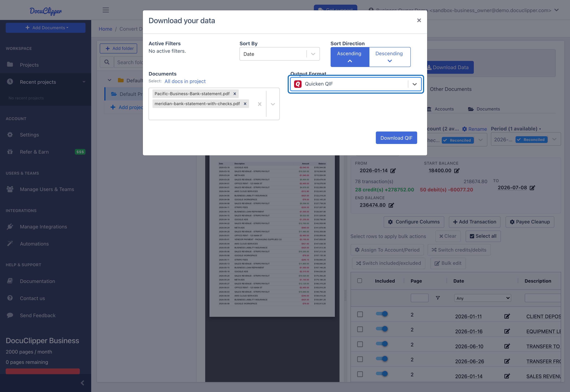Screen dimensions: 570x392
Task: Open the Period selection dropdown
Action: (x=554, y=139)
